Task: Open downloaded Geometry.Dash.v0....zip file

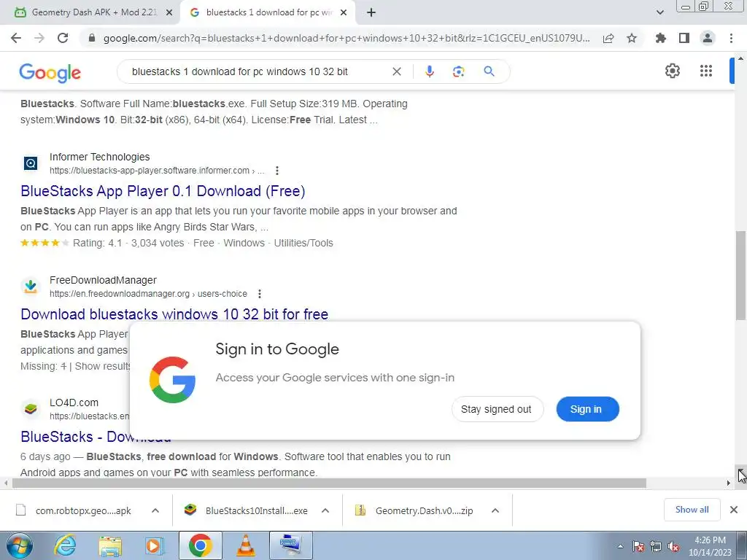Action: pyautogui.click(x=414, y=510)
